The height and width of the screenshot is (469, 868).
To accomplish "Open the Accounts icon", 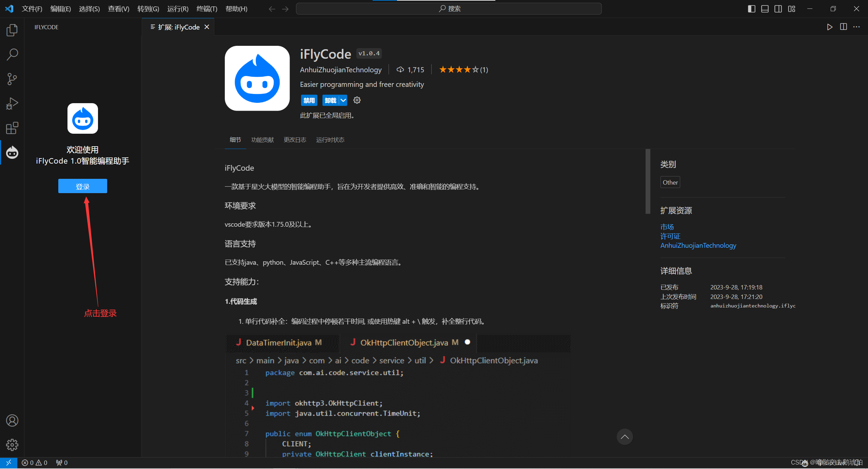I will (12, 420).
